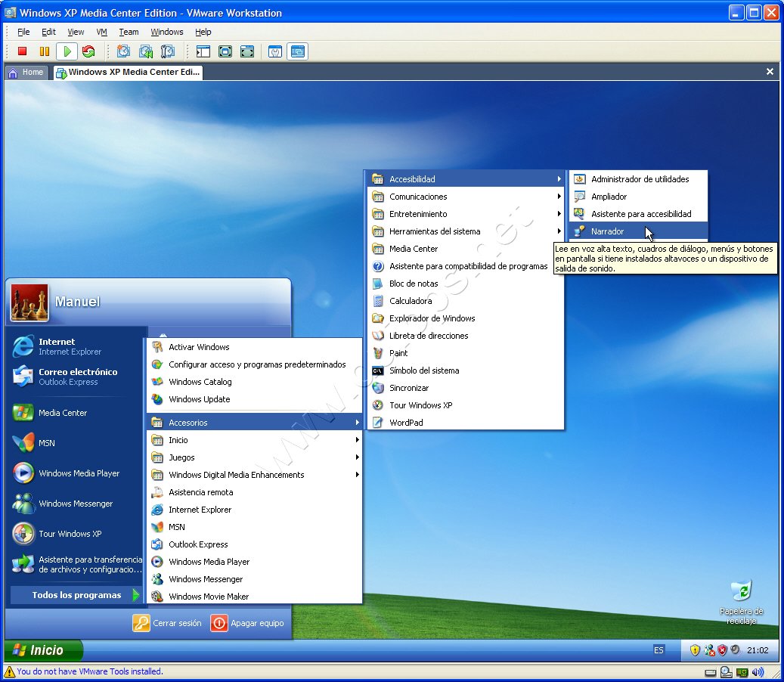Toggle the sidebar view toolbar button
This screenshot has width=784, height=682.
click(203, 51)
